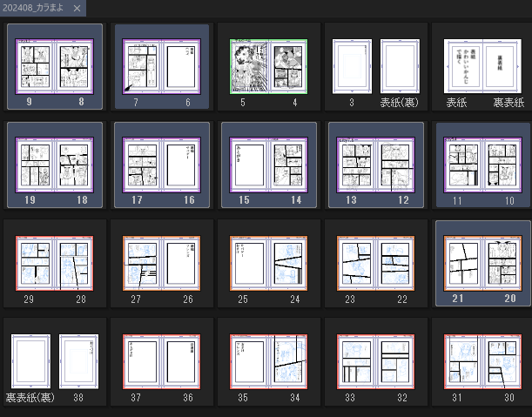Click the page number label 4

point(295,102)
